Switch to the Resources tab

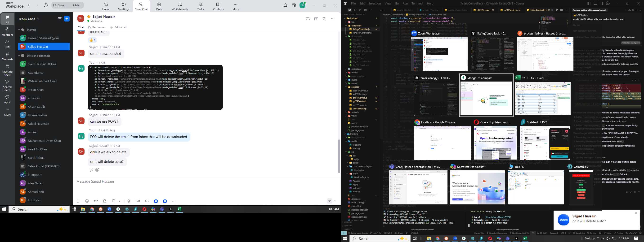[97, 27]
